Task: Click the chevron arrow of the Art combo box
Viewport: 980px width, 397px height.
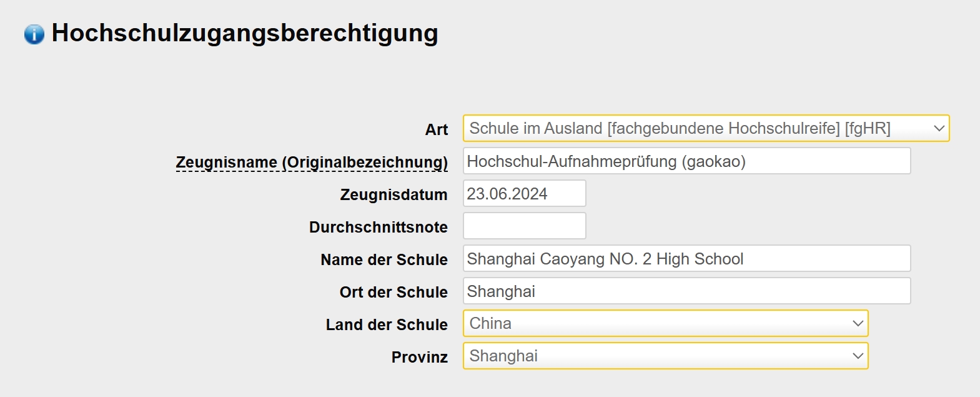Action: [x=939, y=129]
